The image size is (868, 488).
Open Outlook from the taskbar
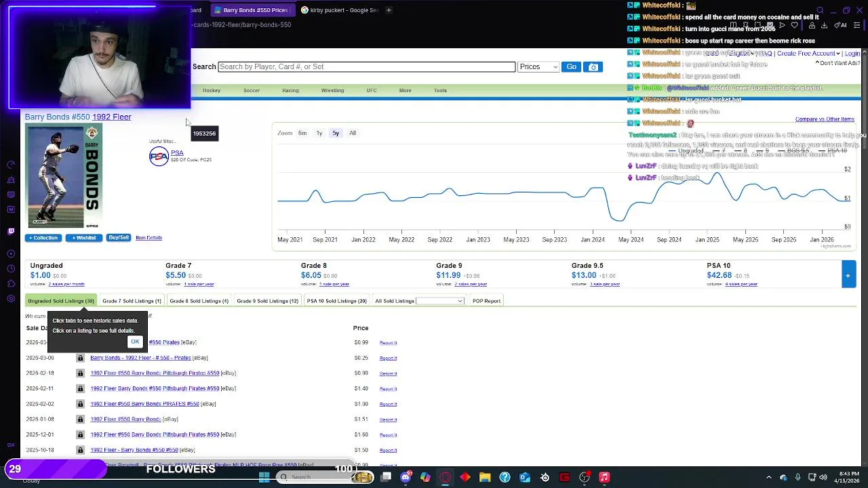(525, 477)
